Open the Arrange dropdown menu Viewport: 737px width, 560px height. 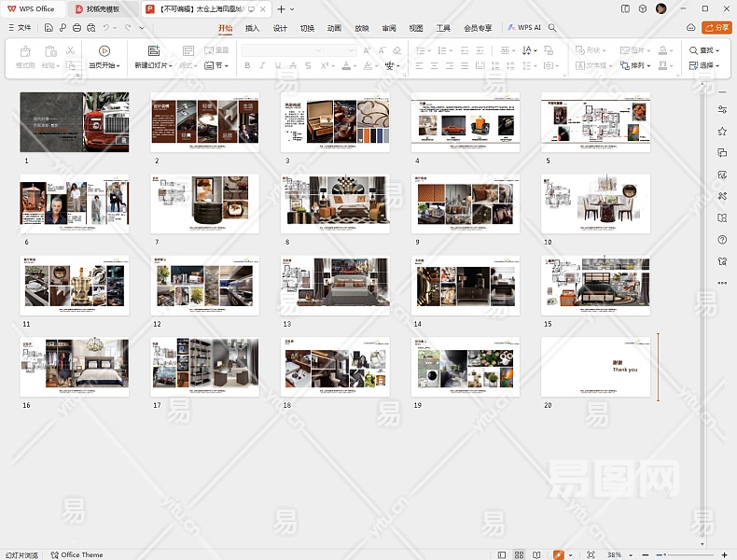(x=639, y=65)
